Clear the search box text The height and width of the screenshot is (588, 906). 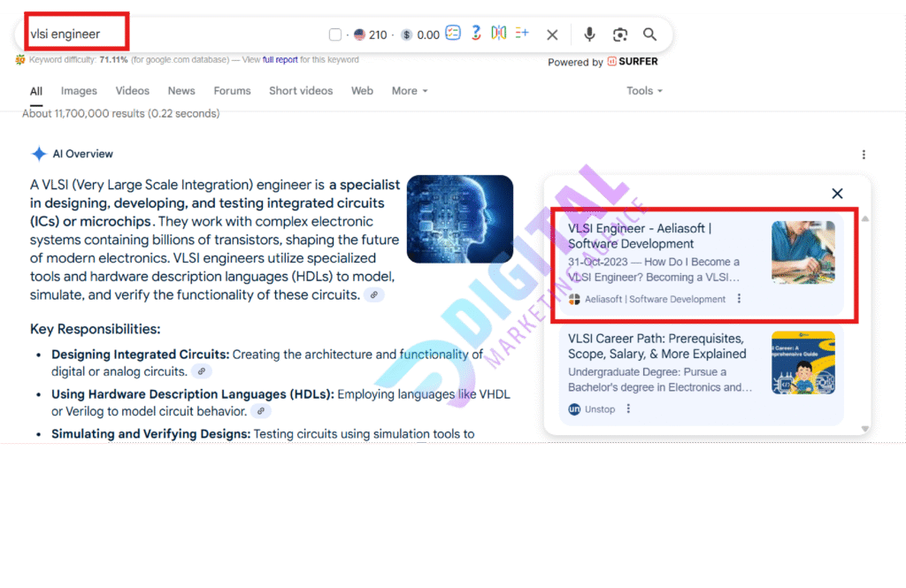(552, 34)
